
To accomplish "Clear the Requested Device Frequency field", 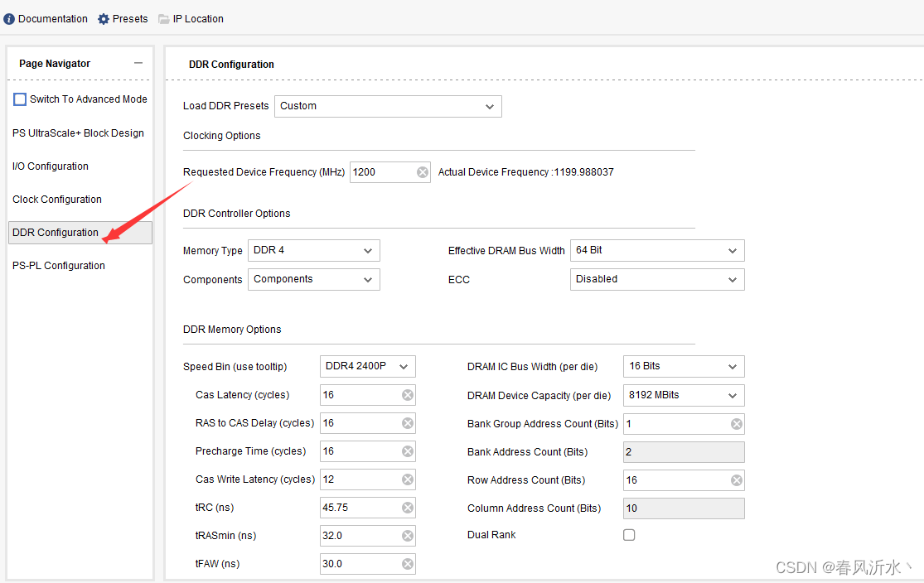I will pos(423,172).
